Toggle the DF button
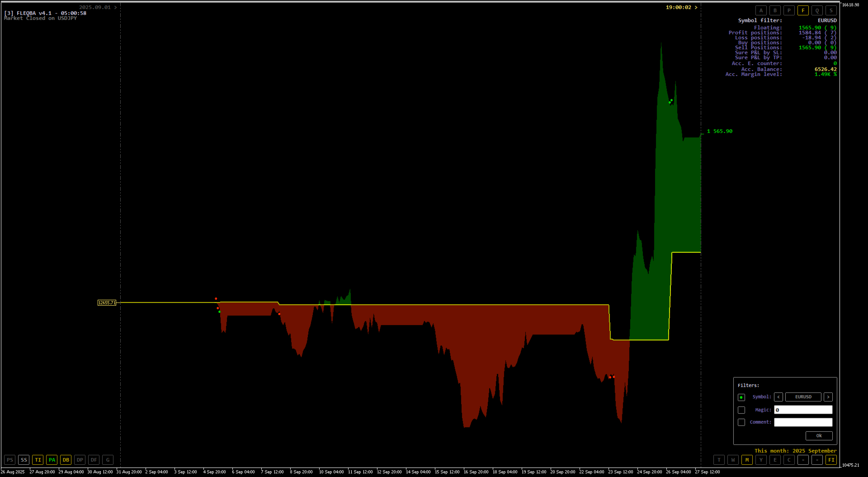The height and width of the screenshot is (477, 868). coord(94,460)
